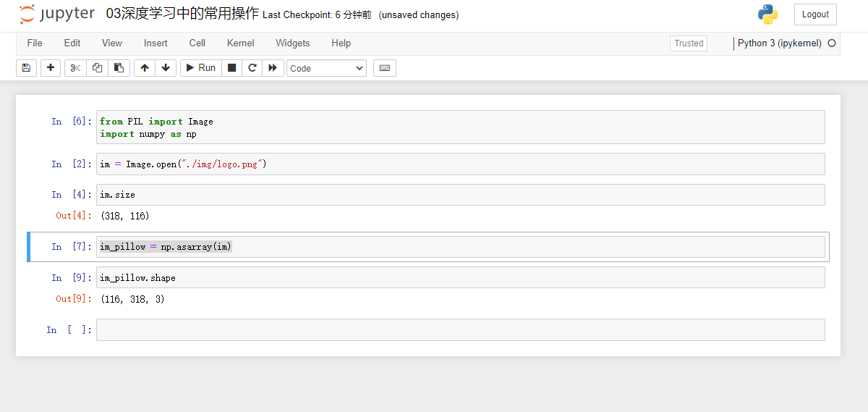Click the Jupyter logo

point(57,14)
